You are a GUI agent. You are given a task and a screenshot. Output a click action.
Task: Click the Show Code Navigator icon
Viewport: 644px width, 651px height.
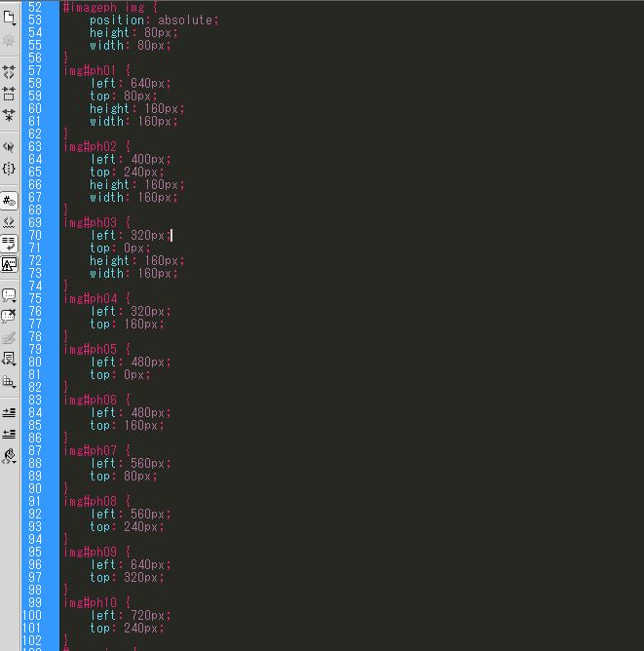click(9, 41)
